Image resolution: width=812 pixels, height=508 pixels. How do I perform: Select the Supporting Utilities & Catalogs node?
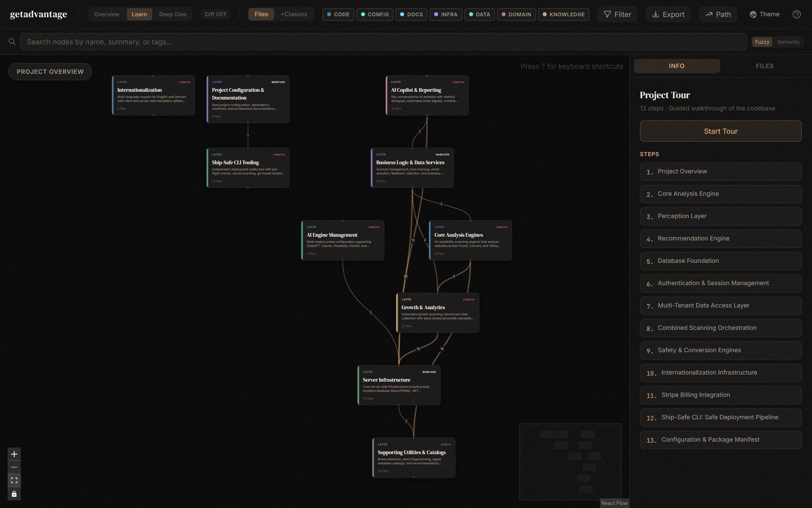[x=414, y=458]
